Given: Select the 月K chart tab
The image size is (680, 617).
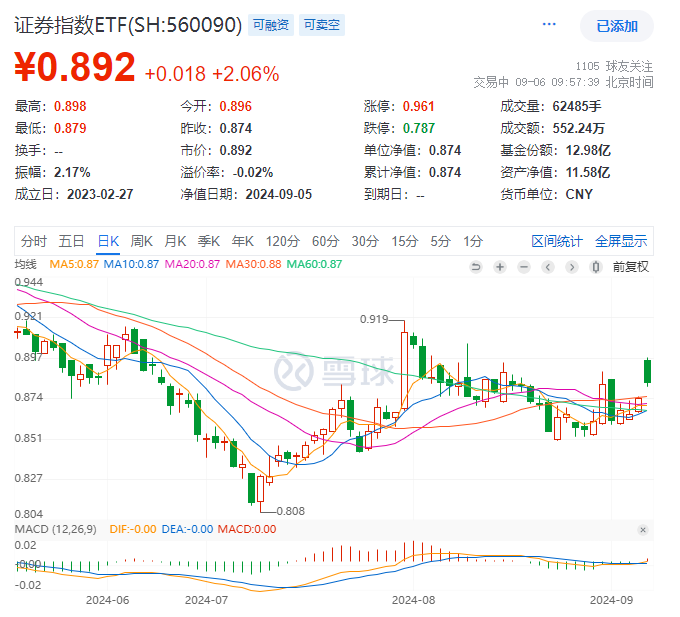Looking at the screenshot, I should coord(175,241).
